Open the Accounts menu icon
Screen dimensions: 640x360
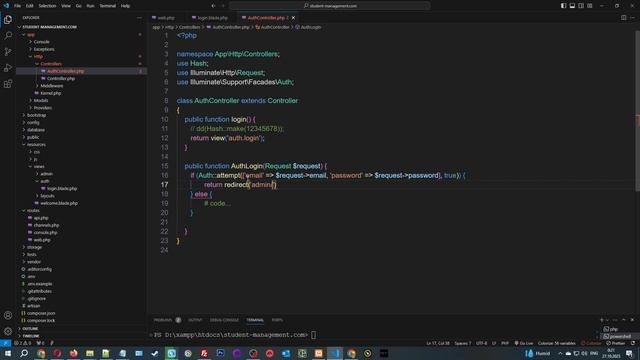(x=8, y=315)
